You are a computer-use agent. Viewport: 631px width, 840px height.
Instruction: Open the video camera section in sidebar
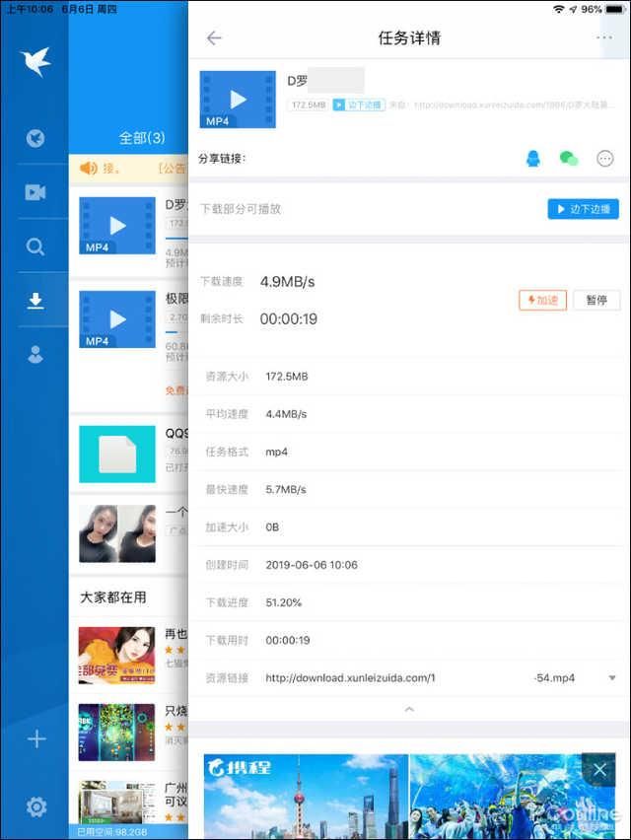pos(35,192)
